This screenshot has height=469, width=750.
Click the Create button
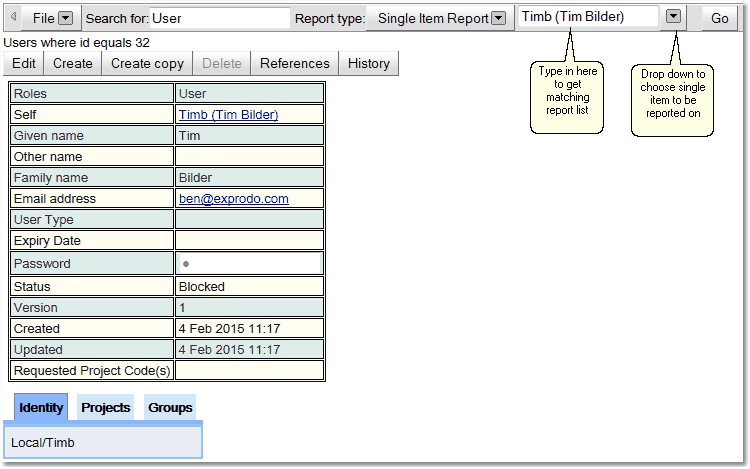(73, 63)
